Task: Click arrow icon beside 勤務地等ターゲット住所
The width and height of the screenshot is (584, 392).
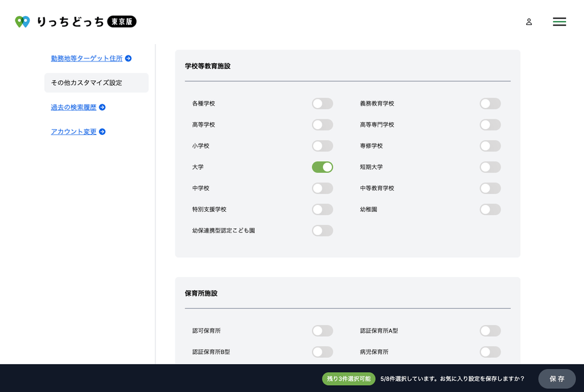Action: (128, 58)
